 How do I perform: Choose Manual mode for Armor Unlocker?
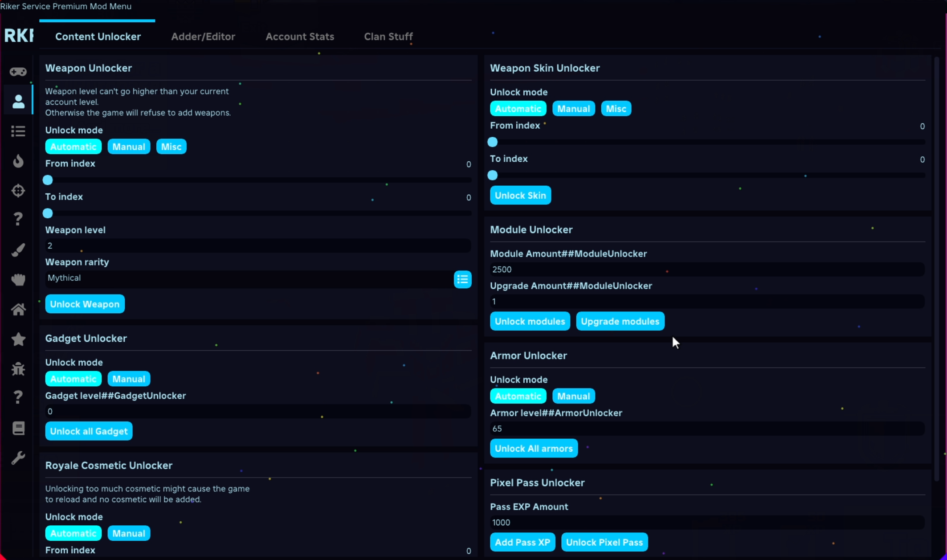pos(573,396)
